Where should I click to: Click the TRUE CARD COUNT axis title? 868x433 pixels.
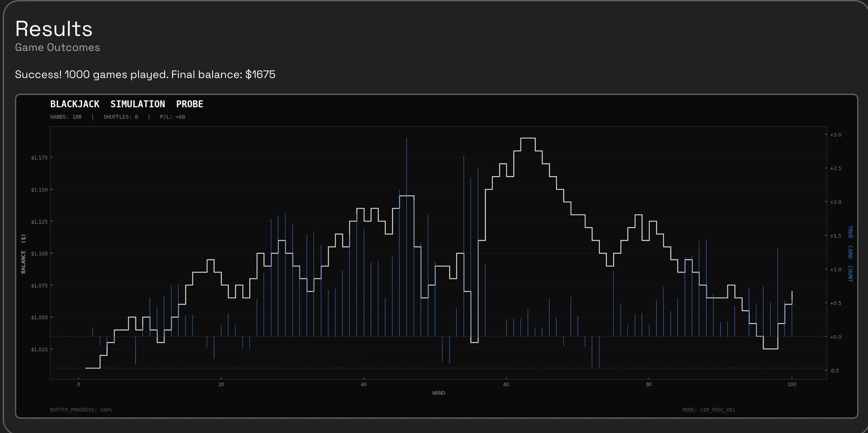point(850,253)
